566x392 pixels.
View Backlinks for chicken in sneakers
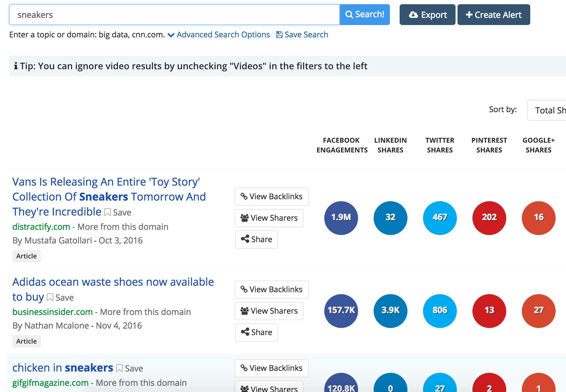[272, 368]
